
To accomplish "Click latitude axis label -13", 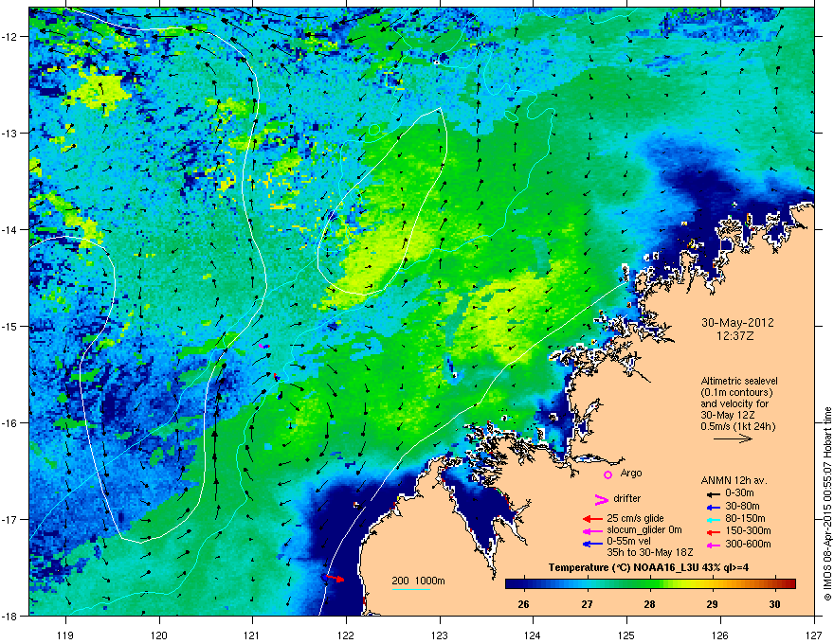I will click(x=10, y=134).
